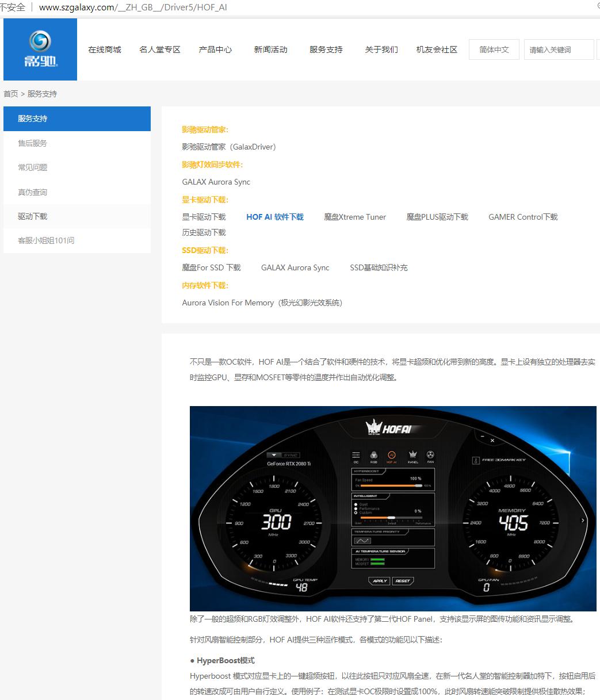Open the OC tab icon in HOF AI
Viewport: 600px width, 700px height.
point(356,457)
